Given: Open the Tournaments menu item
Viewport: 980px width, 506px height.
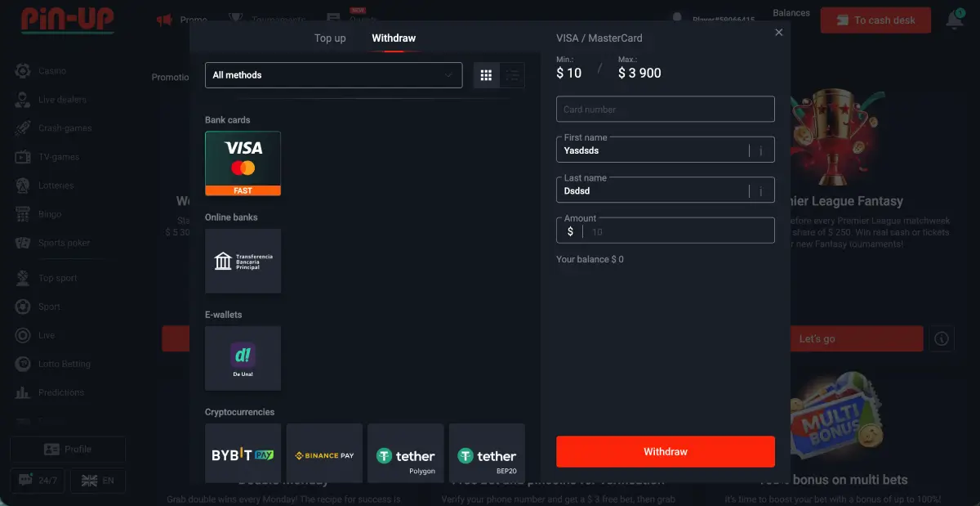Looking at the screenshot, I should [x=267, y=20].
